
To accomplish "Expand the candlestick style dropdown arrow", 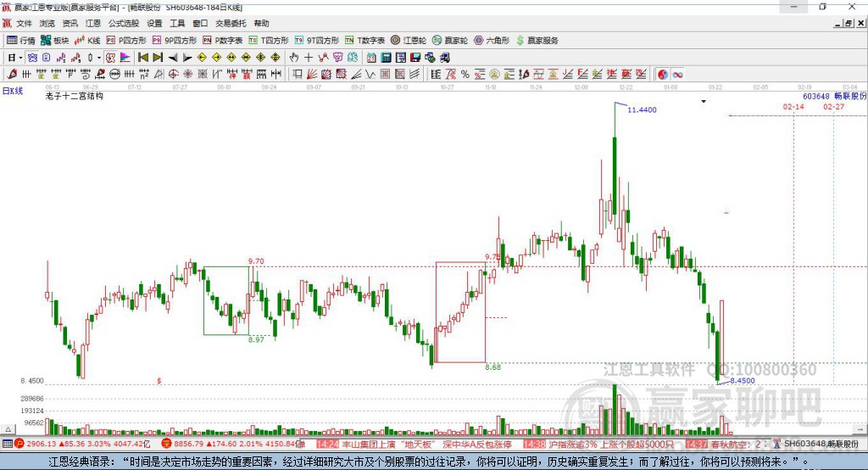I will tap(99, 58).
